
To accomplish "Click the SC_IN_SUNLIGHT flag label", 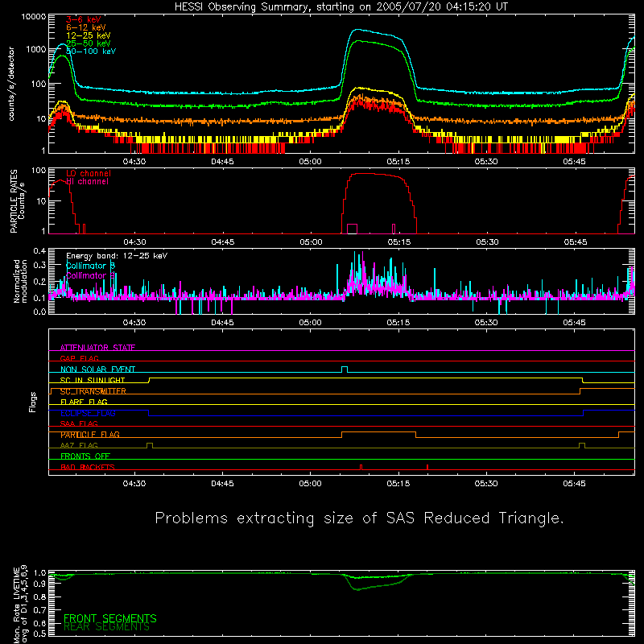I will [x=93, y=380].
